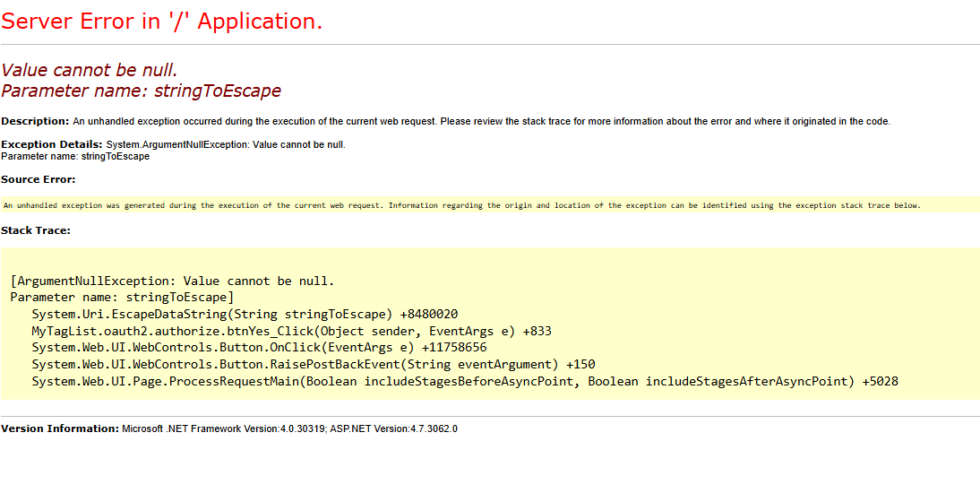980x502 pixels.
Task: Click the bold "Source Error:" label
Action: [x=39, y=179]
